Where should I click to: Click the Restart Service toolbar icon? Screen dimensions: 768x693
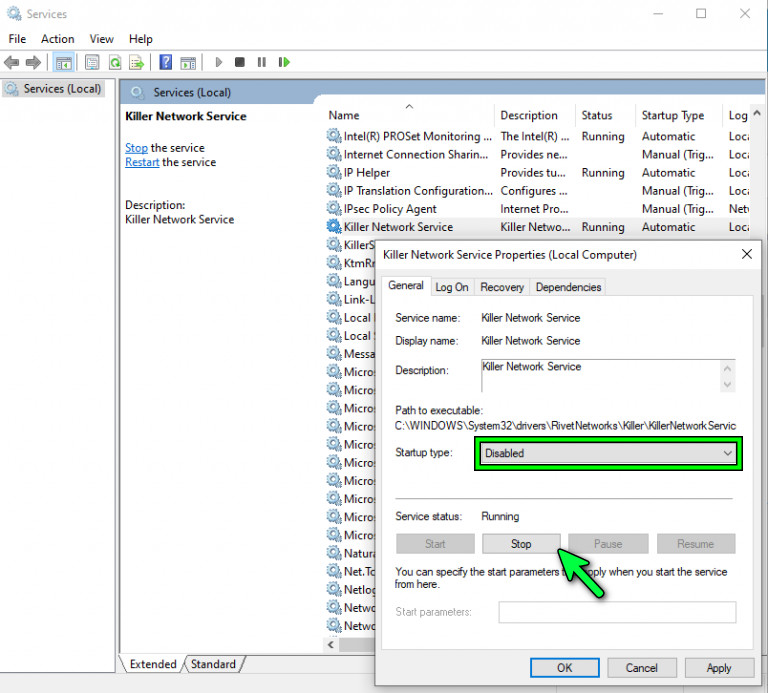[x=285, y=62]
